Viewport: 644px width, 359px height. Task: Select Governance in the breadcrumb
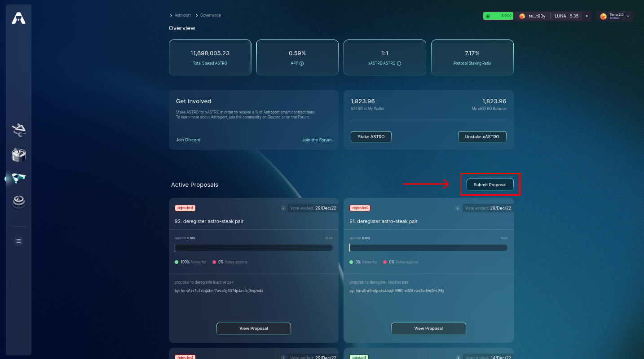211,15
